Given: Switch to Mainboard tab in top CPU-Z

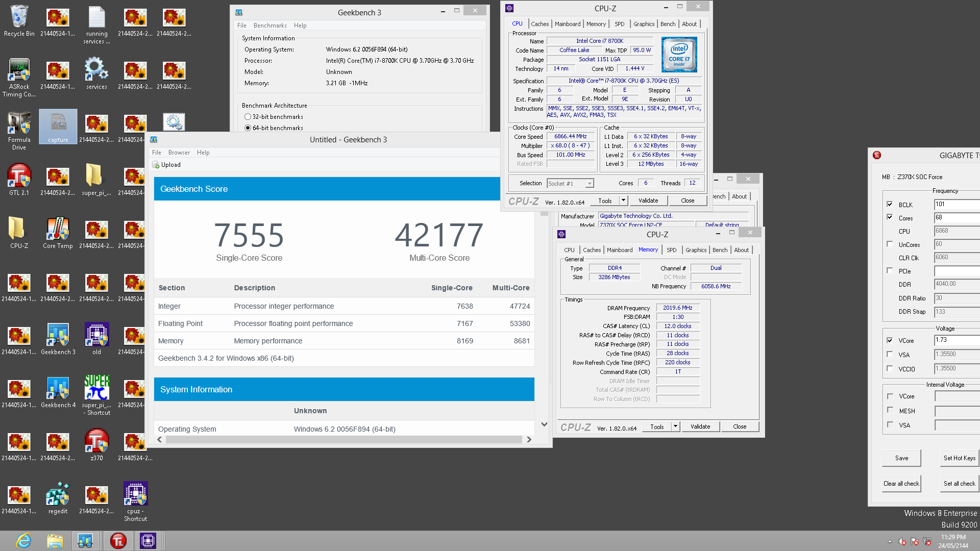Looking at the screenshot, I should [x=568, y=24].
